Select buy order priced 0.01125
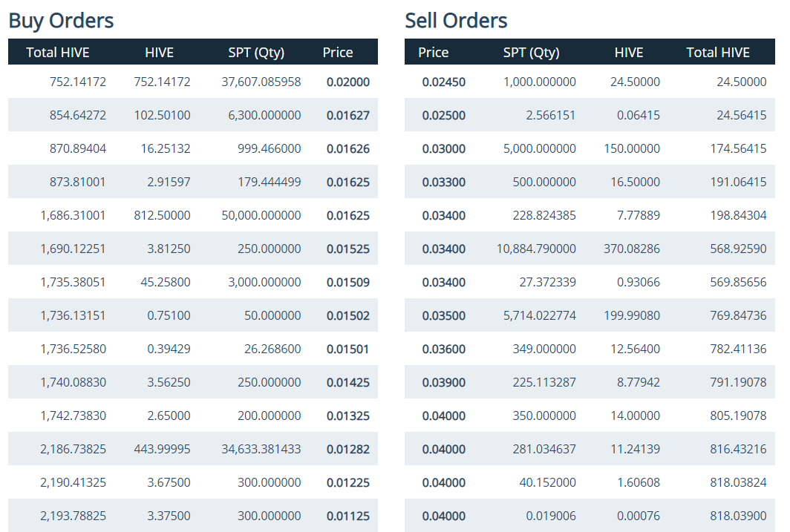Image resolution: width=790 pixels, height=532 pixels. 193,516
